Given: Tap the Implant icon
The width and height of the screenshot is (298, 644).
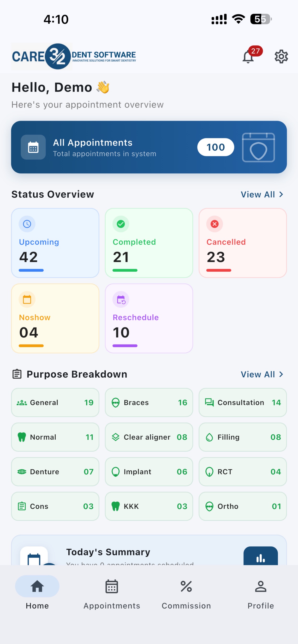Looking at the screenshot, I should [x=115, y=472].
